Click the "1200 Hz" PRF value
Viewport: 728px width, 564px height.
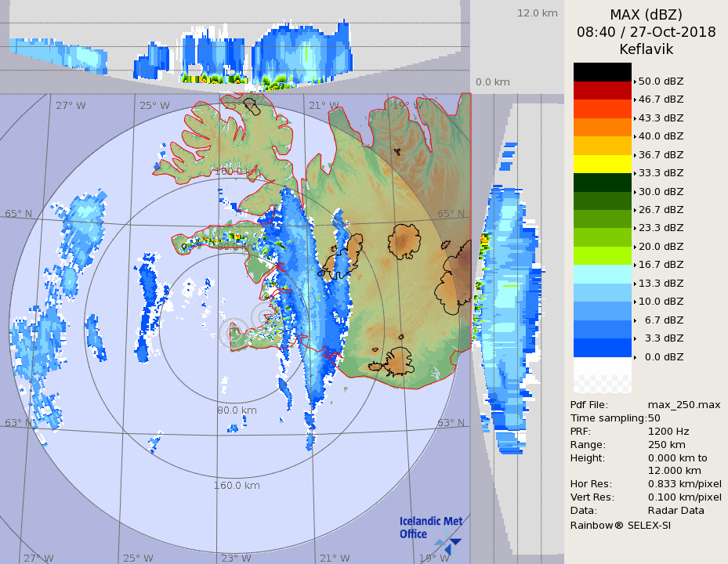pos(668,431)
